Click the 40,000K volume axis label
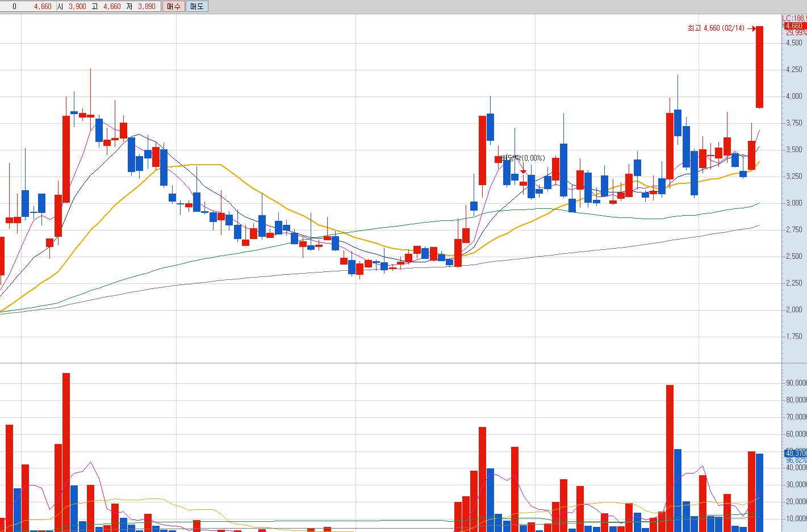Viewport: 807px width, 532px height. tap(796, 467)
